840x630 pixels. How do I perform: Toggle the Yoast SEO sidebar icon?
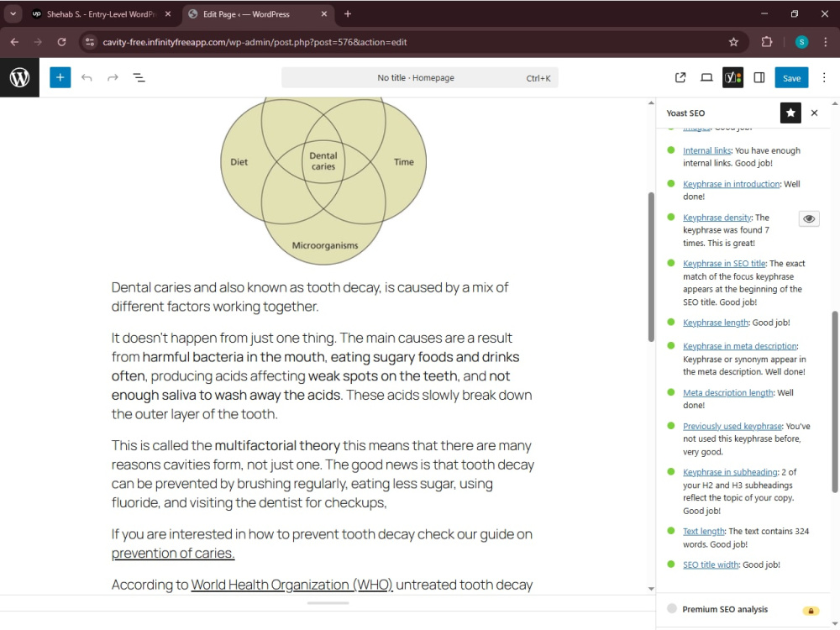click(732, 77)
